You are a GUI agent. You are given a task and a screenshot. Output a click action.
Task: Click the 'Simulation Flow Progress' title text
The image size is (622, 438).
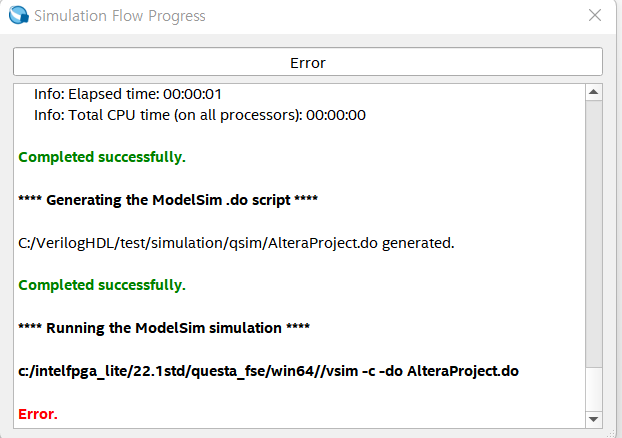tap(120, 16)
